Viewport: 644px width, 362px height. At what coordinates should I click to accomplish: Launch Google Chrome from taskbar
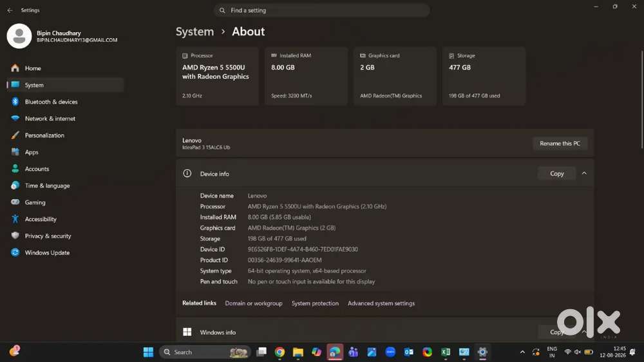279,352
